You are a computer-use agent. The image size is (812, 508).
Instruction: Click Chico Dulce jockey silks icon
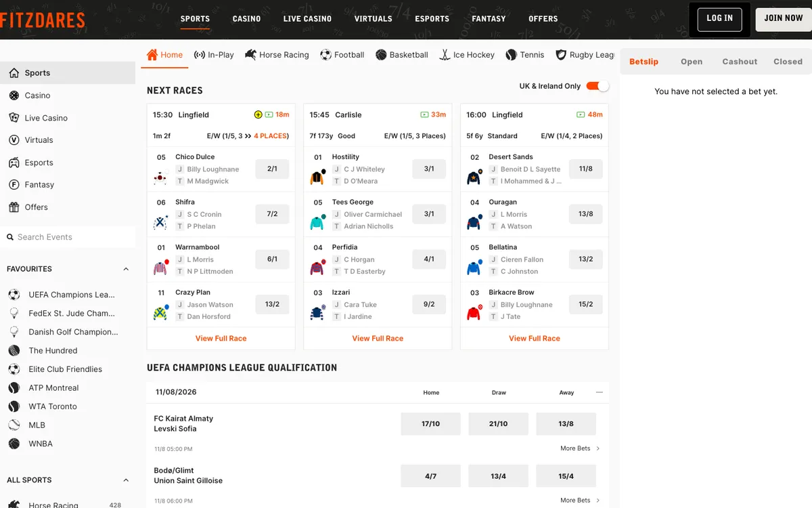point(160,178)
